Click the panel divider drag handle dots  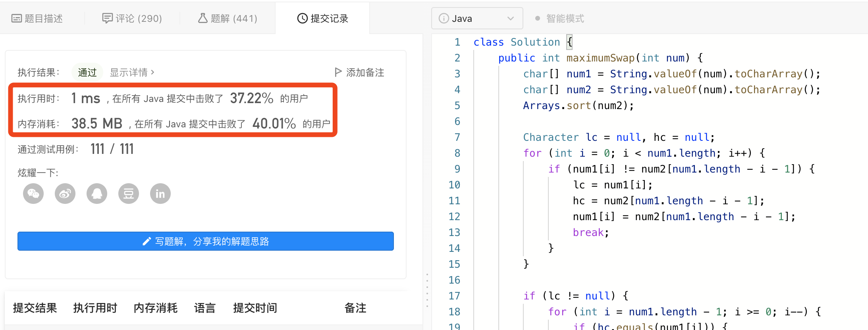click(x=427, y=290)
